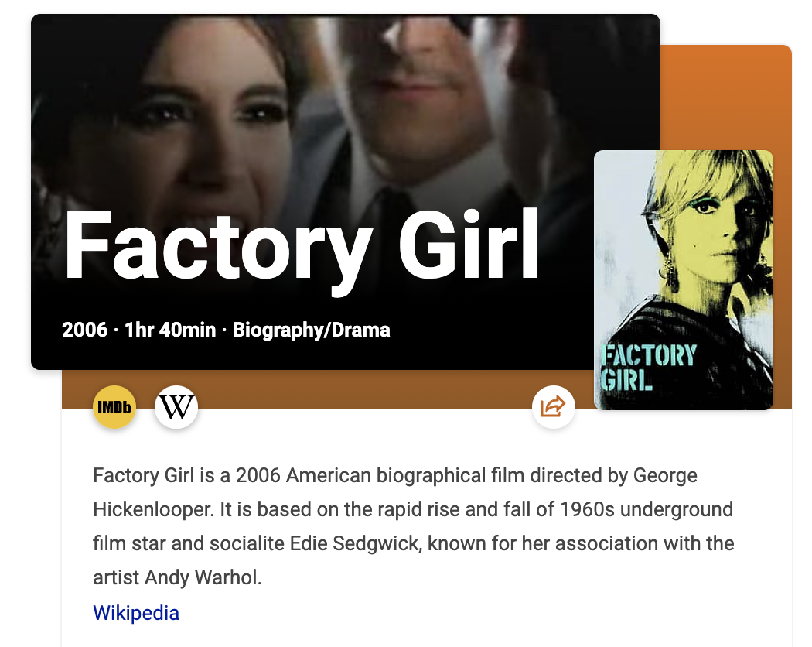Follow the blue Wikipedia link
Screen dimensions: 812x647
coord(136,613)
